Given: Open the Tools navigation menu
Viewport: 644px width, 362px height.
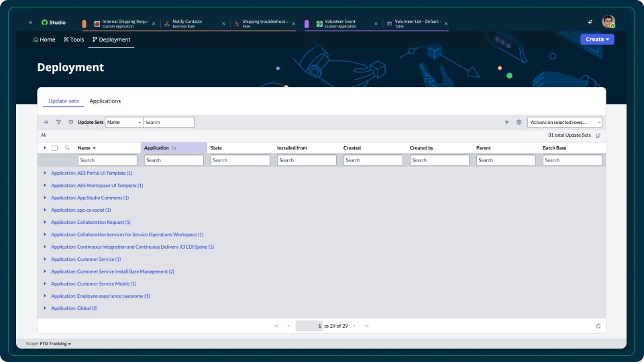Looking at the screenshot, I should point(74,40).
